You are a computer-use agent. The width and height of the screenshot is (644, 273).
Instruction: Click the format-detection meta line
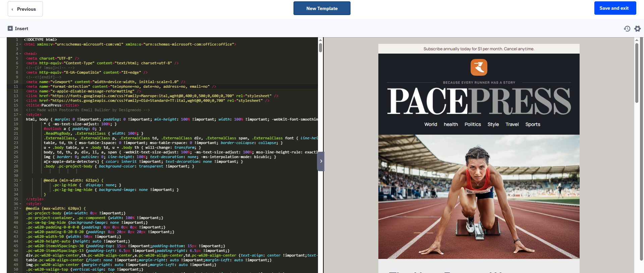click(121, 86)
